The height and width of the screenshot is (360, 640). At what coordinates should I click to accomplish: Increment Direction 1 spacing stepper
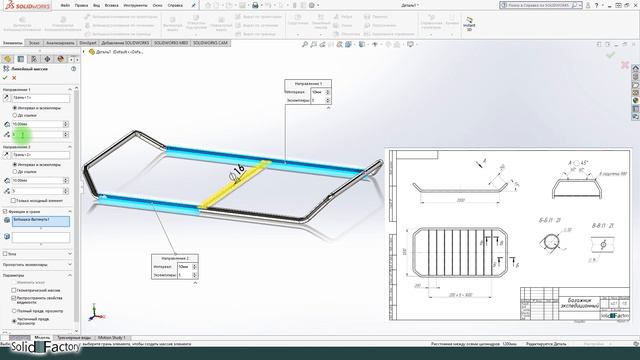[x=66, y=122]
